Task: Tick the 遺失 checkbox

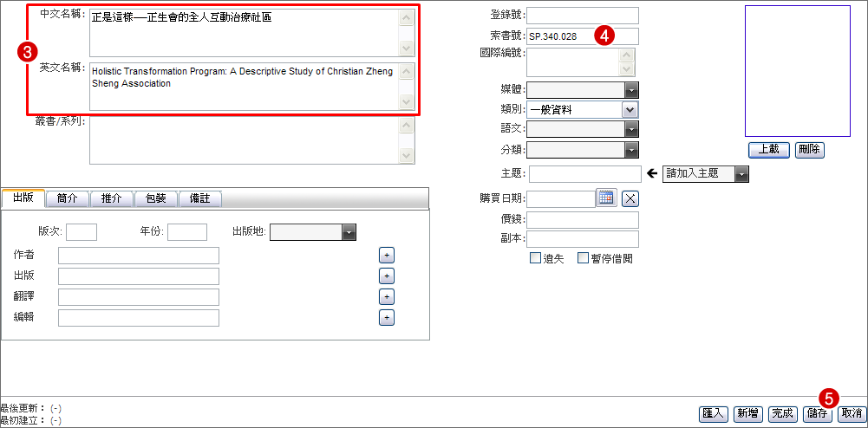Action: [535, 258]
